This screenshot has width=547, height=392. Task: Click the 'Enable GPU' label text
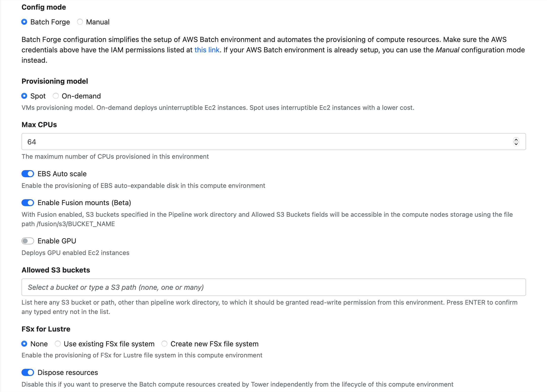click(57, 241)
